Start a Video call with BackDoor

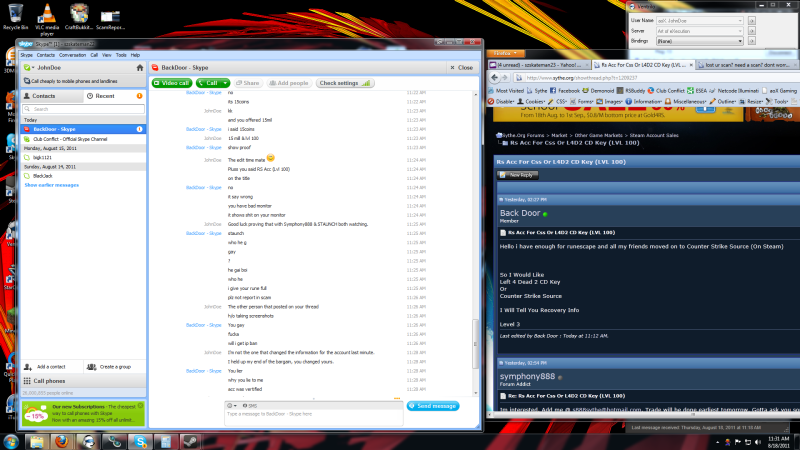(x=172, y=83)
